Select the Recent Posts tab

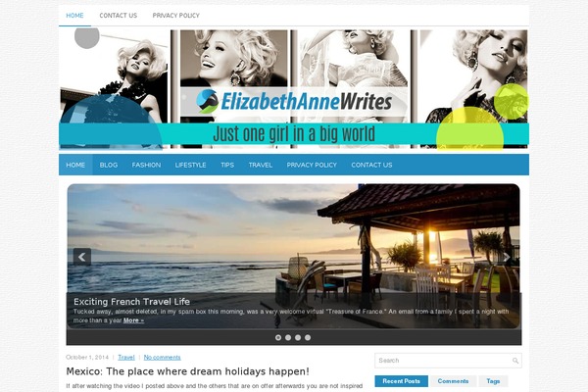point(401,381)
